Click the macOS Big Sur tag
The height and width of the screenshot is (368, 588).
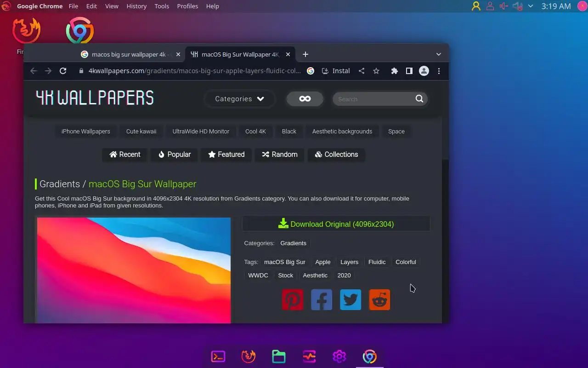tap(285, 262)
